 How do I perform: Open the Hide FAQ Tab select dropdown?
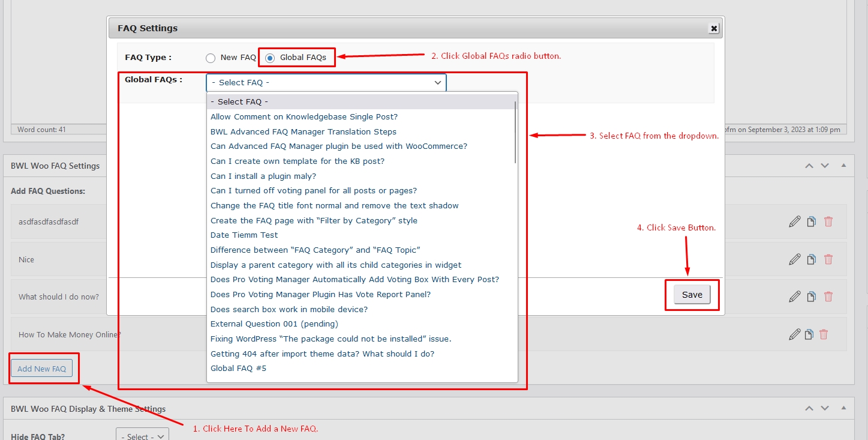click(x=142, y=436)
